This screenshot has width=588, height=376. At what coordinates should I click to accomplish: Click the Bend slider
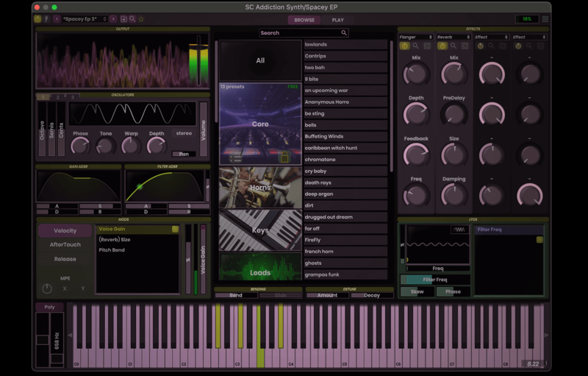click(x=236, y=295)
